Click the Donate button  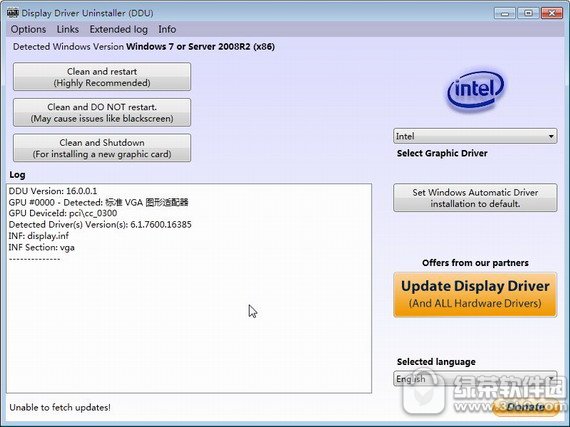click(x=526, y=407)
